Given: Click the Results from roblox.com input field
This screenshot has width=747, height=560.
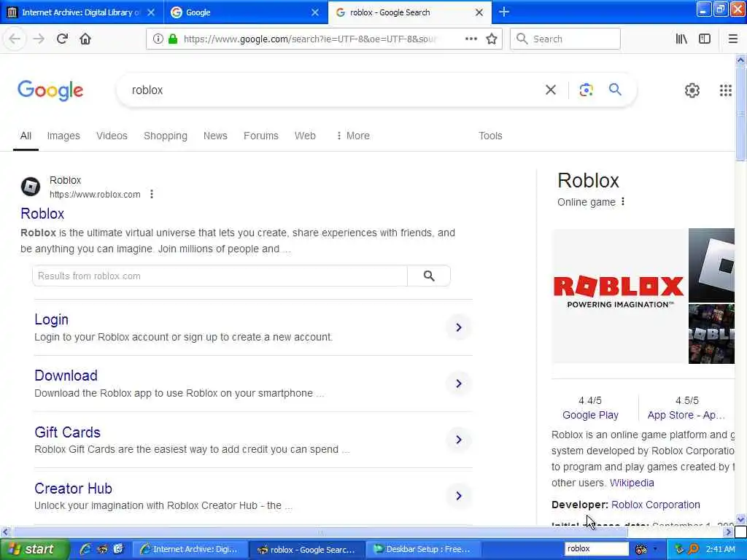Looking at the screenshot, I should coord(220,276).
